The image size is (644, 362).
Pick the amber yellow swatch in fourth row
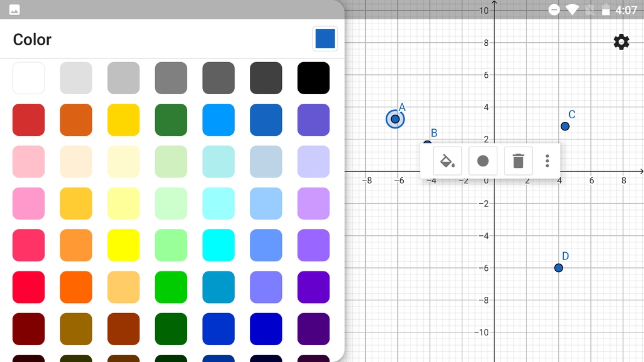[x=76, y=203]
